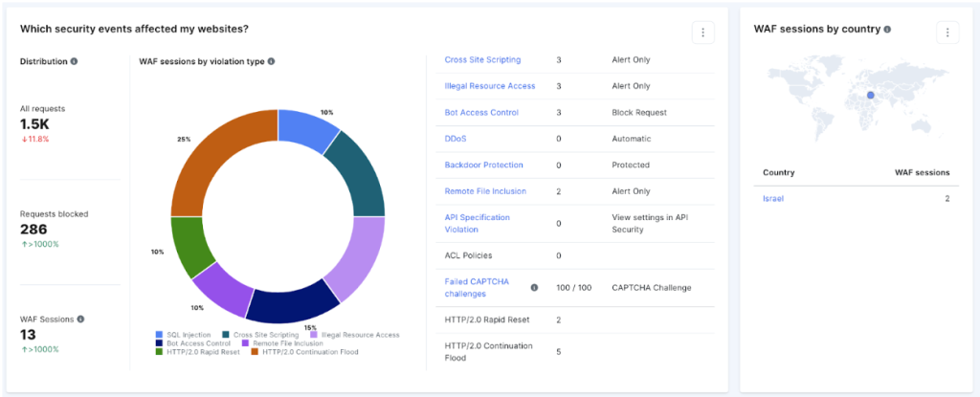Open Backdoor Protection settings link
The width and height of the screenshot is (980, 397).
(x=483, y=165)
